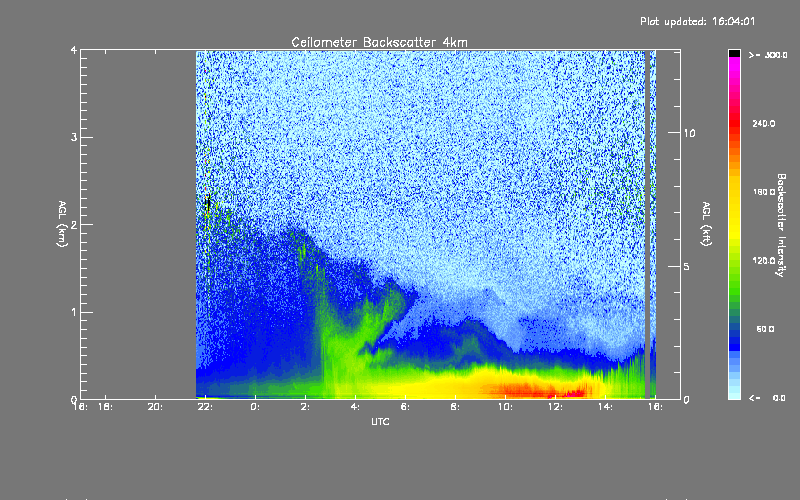Click the '3' tick on km axis

click(x=74, y=137)
